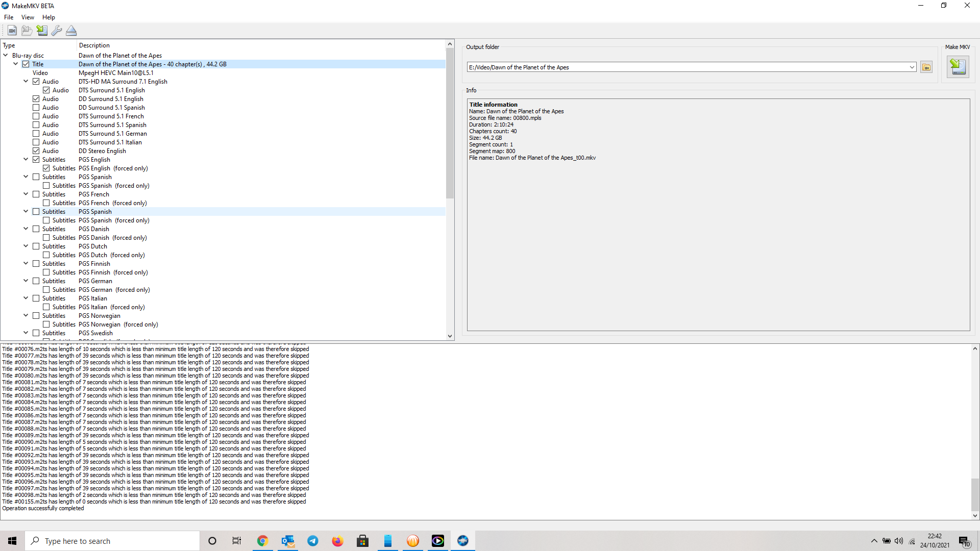
Task: Open Cortana circle icon in taskbar
Action: tap(212, 541)
